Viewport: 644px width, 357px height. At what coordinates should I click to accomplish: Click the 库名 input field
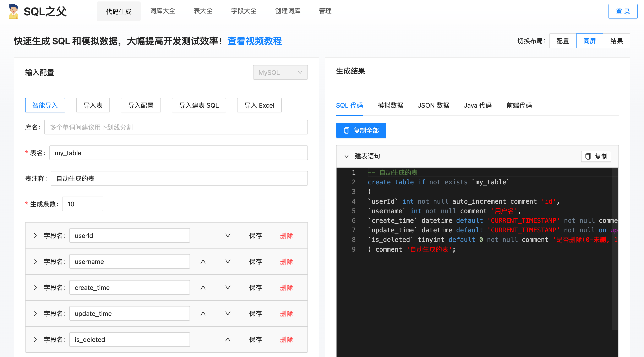coord(176,127)
